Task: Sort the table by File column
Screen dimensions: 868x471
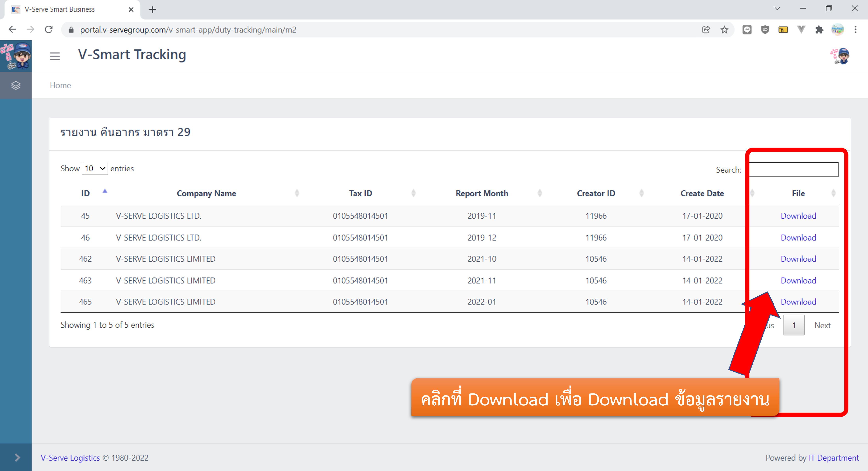Action: pos(798,193)
